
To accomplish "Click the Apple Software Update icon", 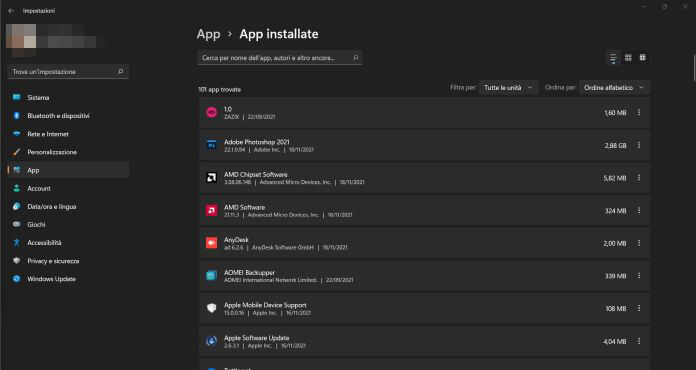I will (211, 341).
